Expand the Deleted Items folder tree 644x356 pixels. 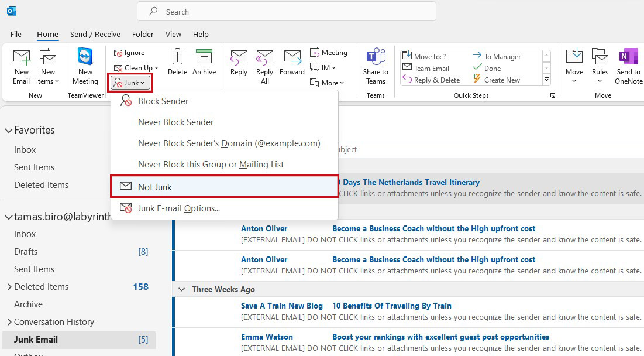point(9,287)
